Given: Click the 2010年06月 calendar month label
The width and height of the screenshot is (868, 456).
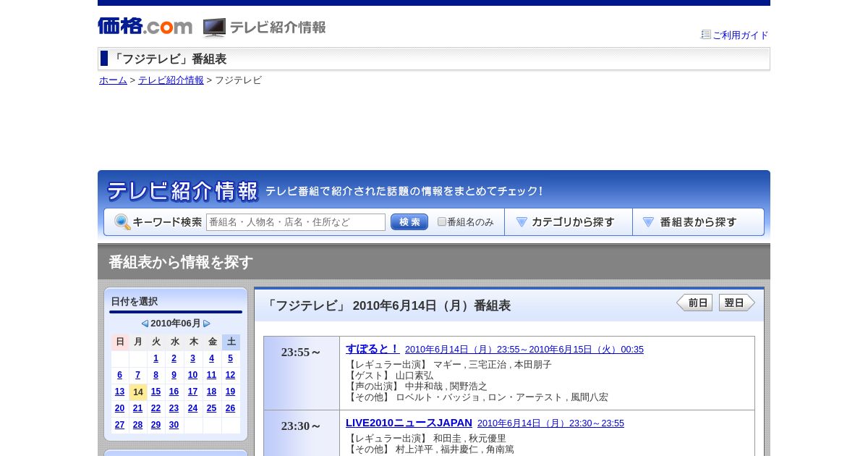Looking at the screenshot, I should tap(176, 324).
